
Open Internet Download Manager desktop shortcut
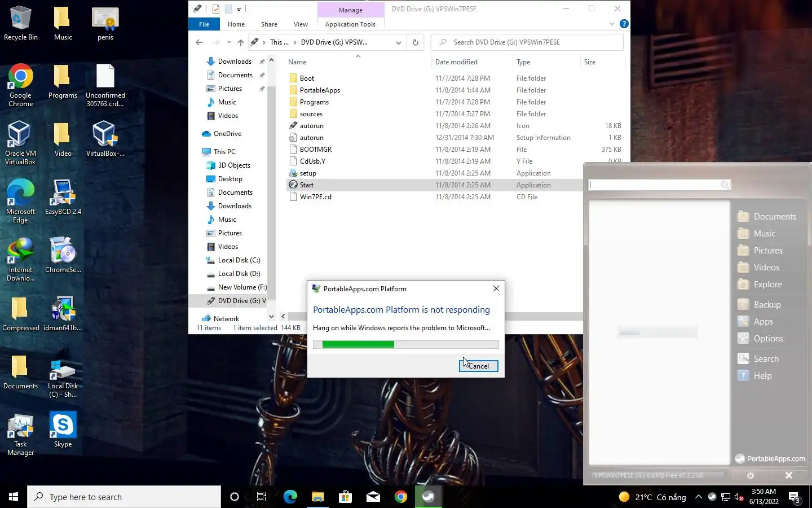click(x=21, y=260)
